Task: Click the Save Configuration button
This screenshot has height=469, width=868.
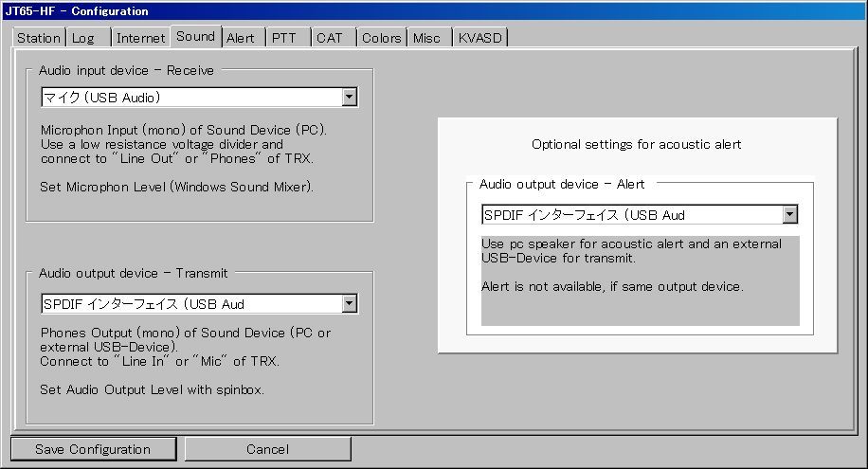Action: [93, 449]
